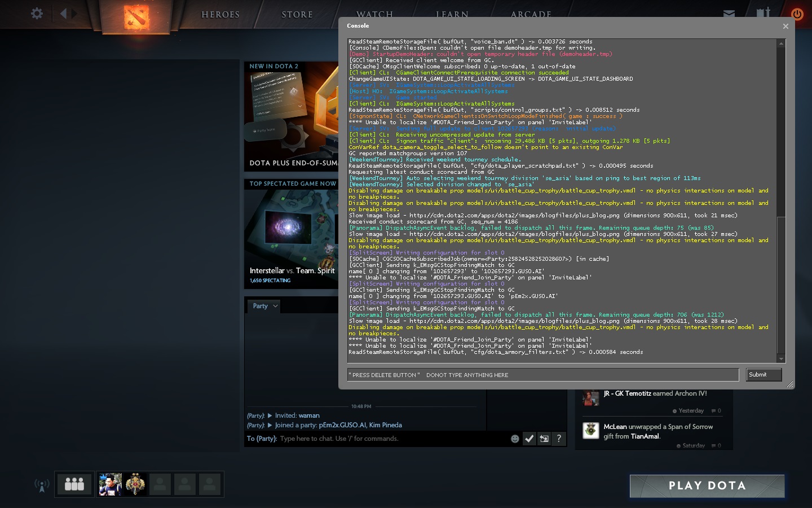Open the LEARN tab
This screenshot has width=812, height=508.
[452, 14]
